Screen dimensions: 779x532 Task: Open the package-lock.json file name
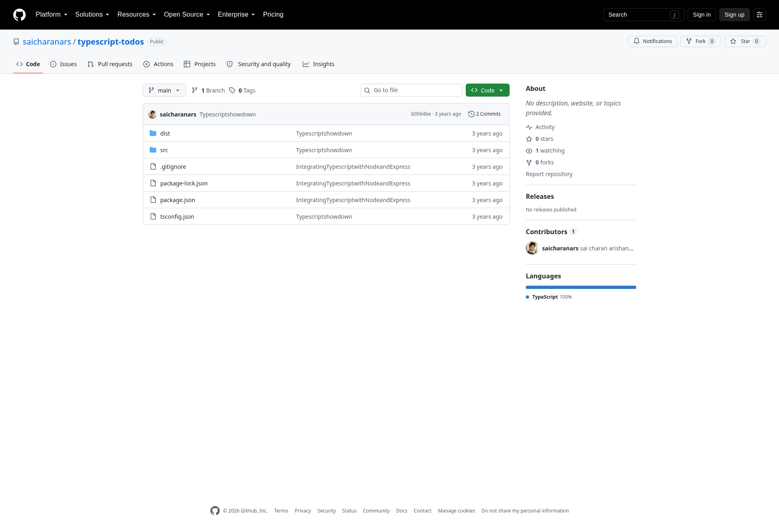point(184,183)
